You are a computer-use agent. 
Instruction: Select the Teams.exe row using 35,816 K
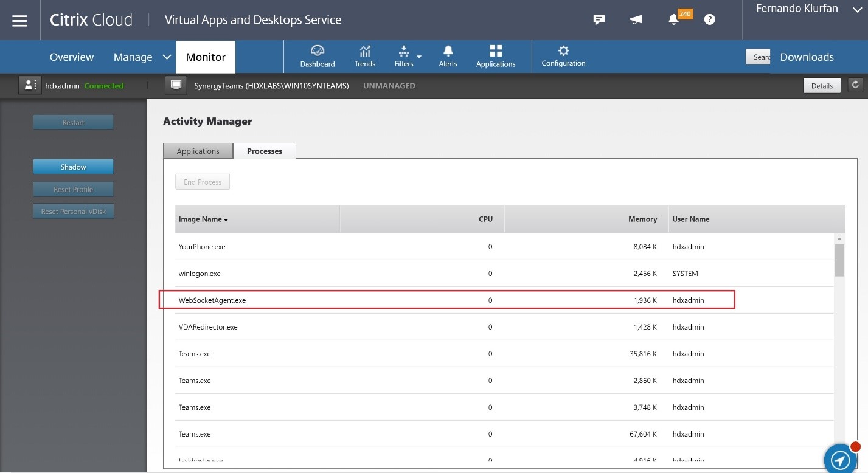click(x=505, y=354)
